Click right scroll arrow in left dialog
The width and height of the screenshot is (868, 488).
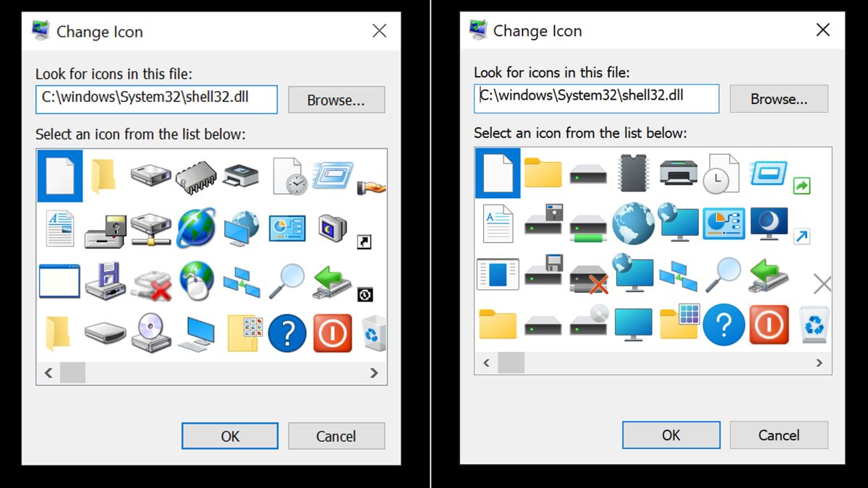374,373
